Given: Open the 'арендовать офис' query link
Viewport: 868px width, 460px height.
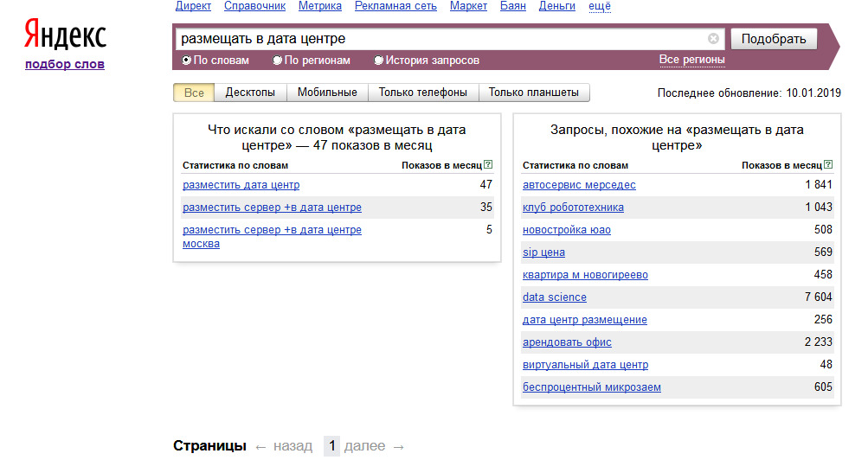Looking at the screenshot, I should click(x=567, y=342).
